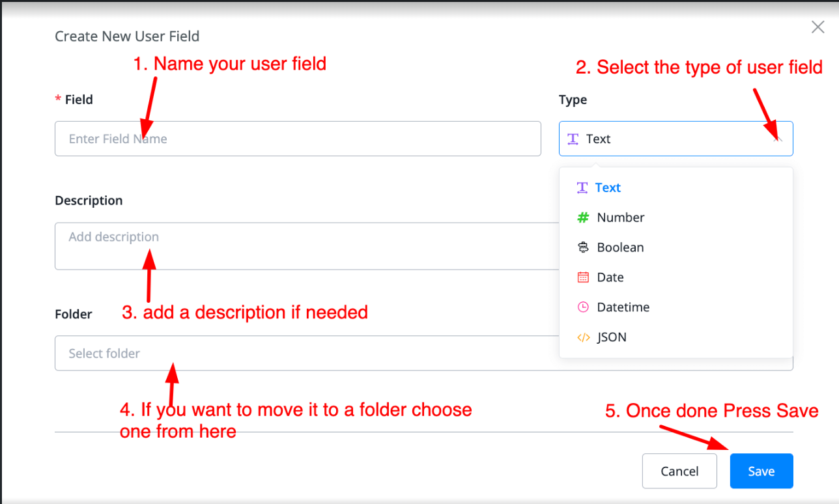Image resolution: width=839 pixels, height=504 pixels.
Task: Collapse the Type dropdown using its arrow
Action: (777, 139)
